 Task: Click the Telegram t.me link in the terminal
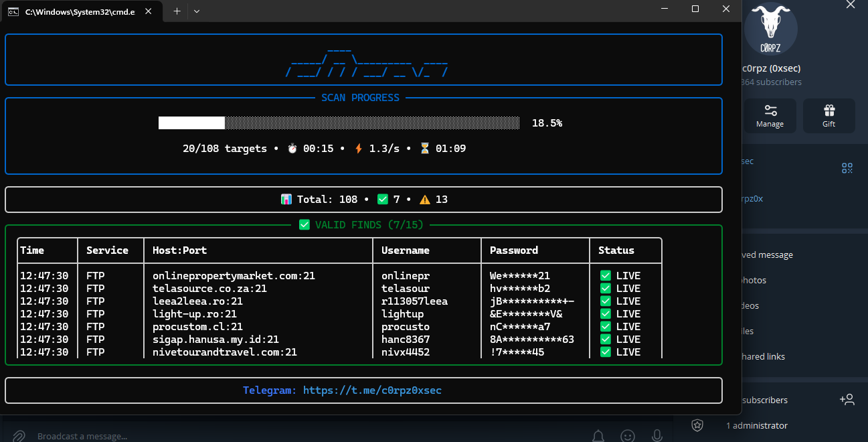[372, 390]
